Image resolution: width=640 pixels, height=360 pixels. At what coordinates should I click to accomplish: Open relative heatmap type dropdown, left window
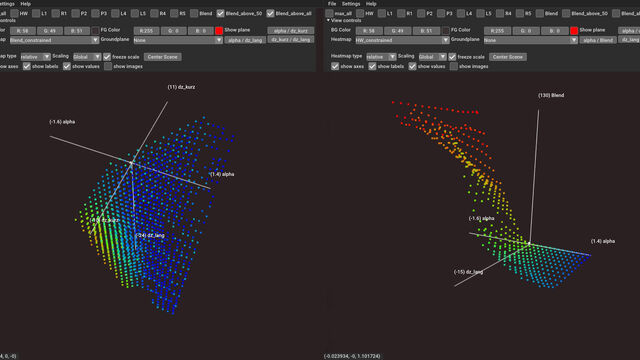(36, 57)
